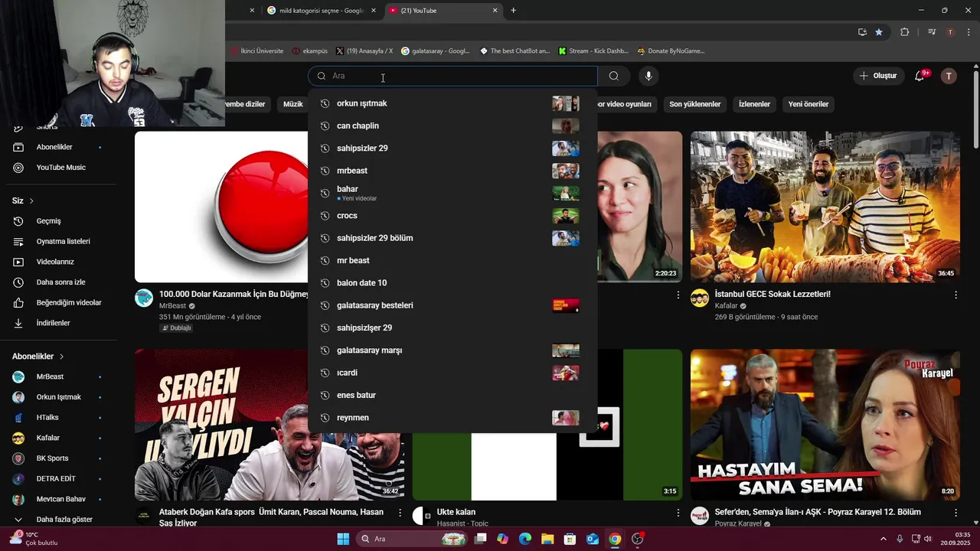Open YouTube notifications bell
Screen dimensions: 980x551
(921, 76)
